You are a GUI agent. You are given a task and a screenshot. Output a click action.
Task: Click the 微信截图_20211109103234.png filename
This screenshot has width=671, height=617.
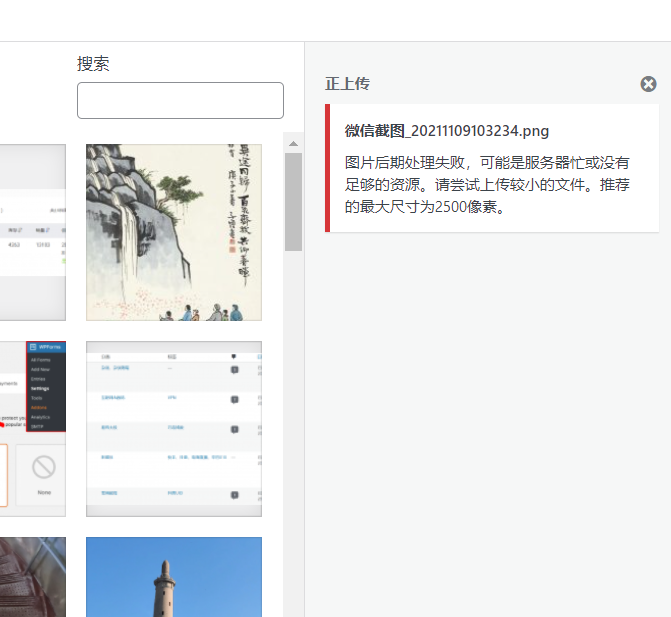tap(447, 131)
